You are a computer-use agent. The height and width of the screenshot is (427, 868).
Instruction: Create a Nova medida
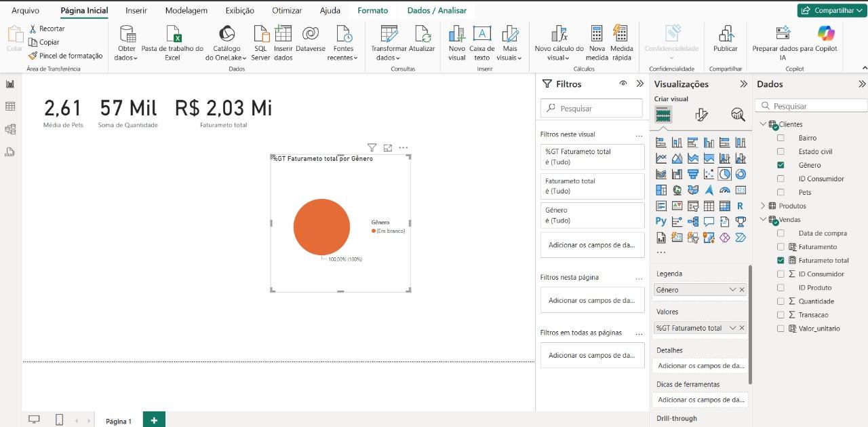tap(597, 43)
